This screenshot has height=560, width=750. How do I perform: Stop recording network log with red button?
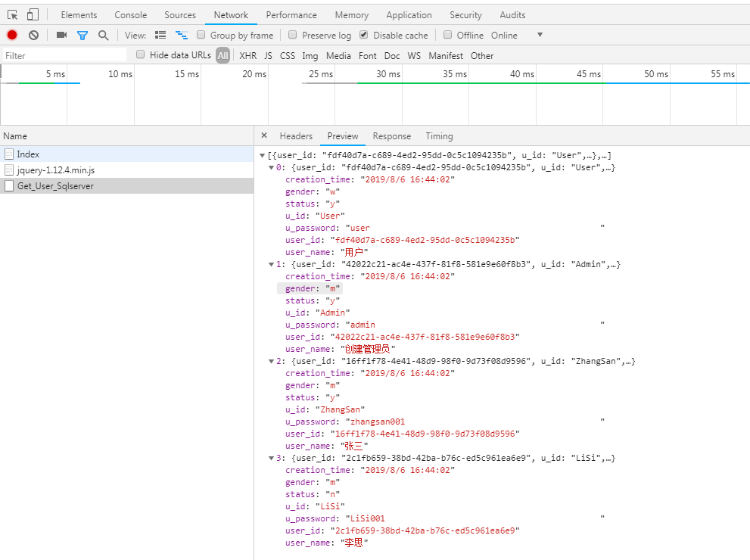click(x=12, y=36)
